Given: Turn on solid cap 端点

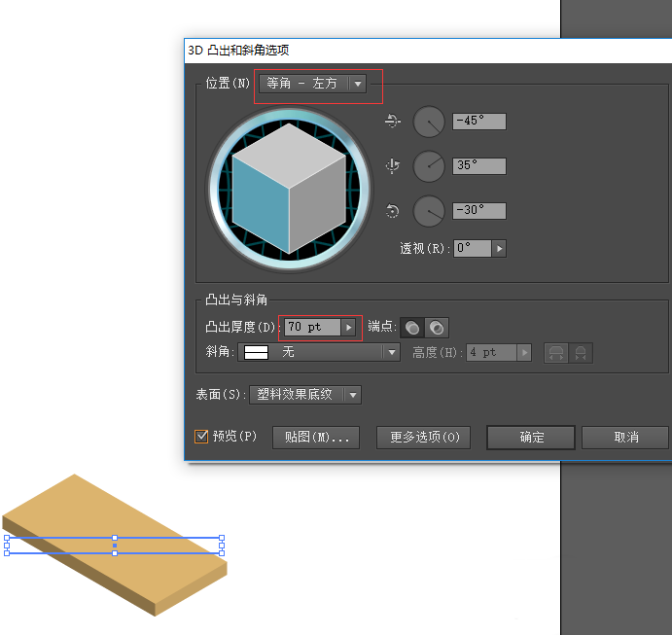Looking at the screenshot, I should point(412,328).
